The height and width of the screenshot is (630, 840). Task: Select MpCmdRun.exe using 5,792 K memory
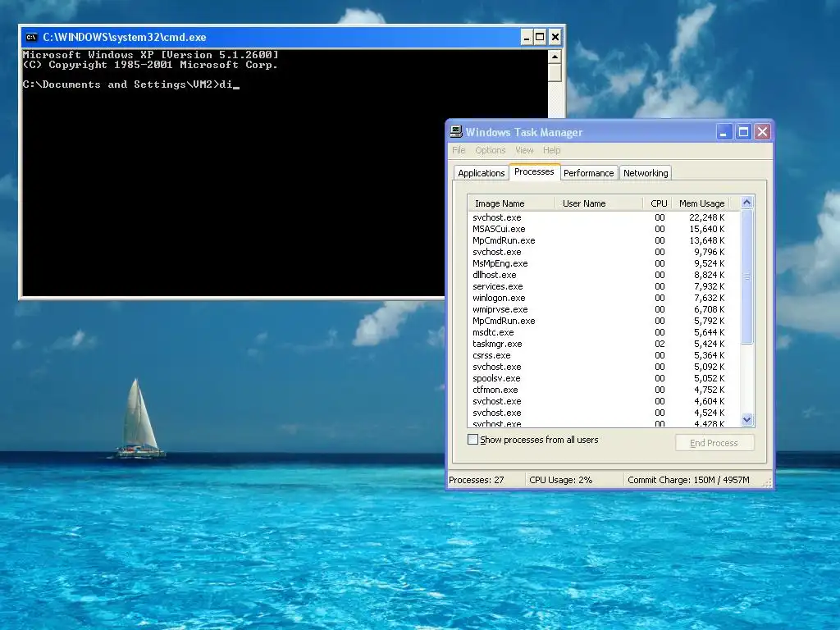[x=604, y=321]
